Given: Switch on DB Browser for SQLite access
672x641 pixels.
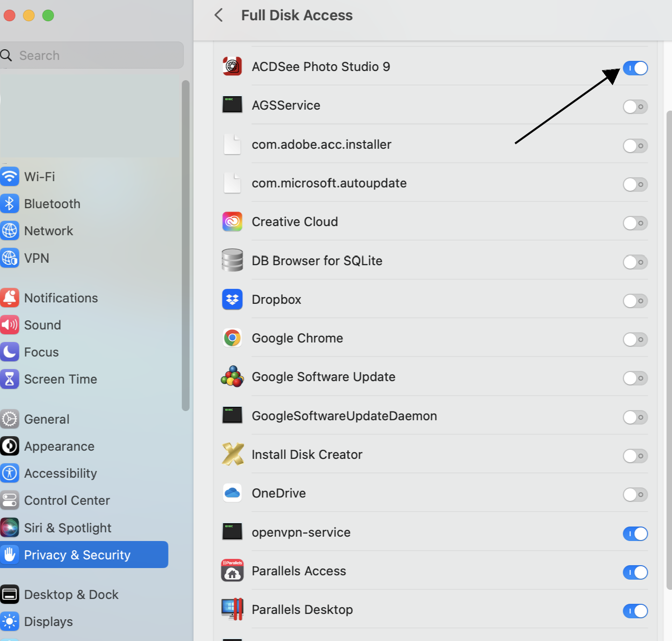Looking at the screenshot, I should [635, 262].
